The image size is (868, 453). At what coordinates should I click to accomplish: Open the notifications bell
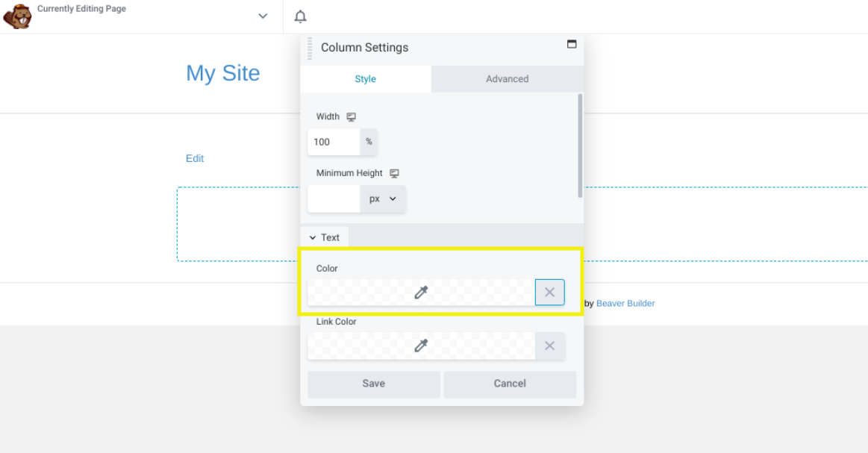tap(300, 16)
